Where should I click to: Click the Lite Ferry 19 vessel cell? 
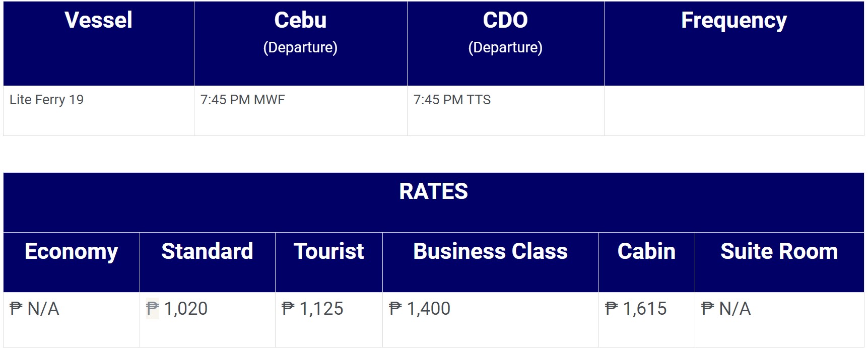coord(99,111)
